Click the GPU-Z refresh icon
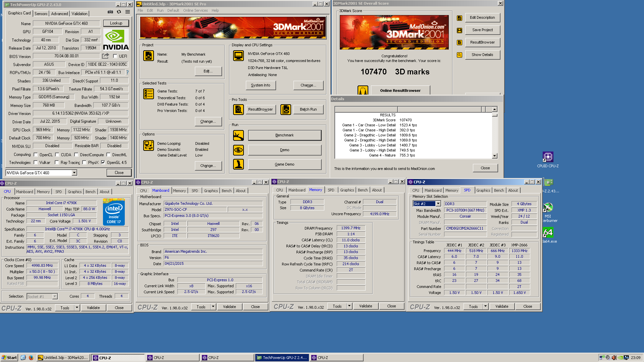The image size is (644, 362). point(119,12)
